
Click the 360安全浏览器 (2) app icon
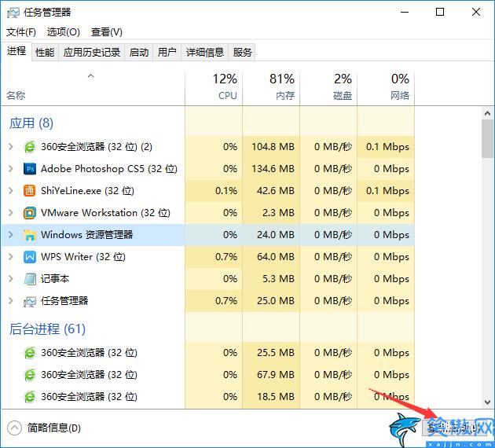tap(30, 147)
